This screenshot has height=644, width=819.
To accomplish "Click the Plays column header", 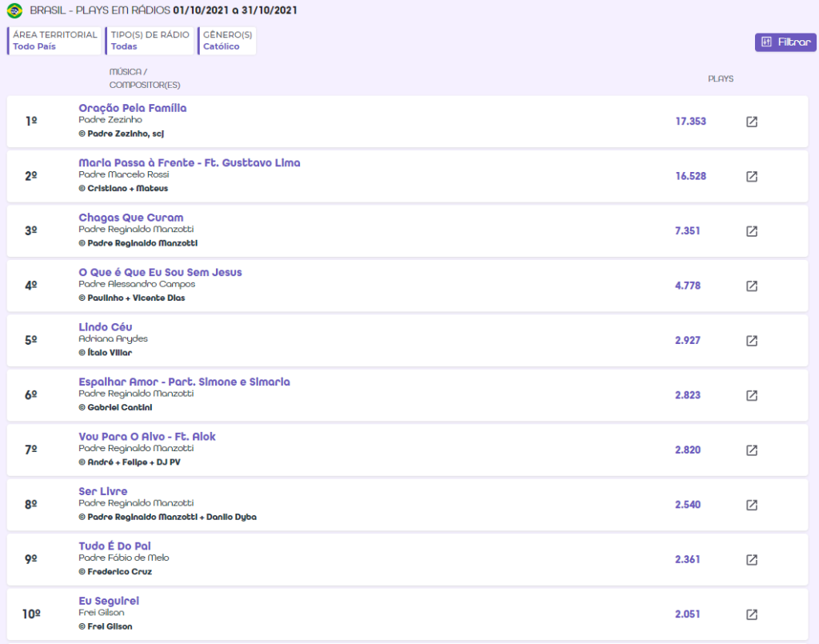I will tap(720, 79).
